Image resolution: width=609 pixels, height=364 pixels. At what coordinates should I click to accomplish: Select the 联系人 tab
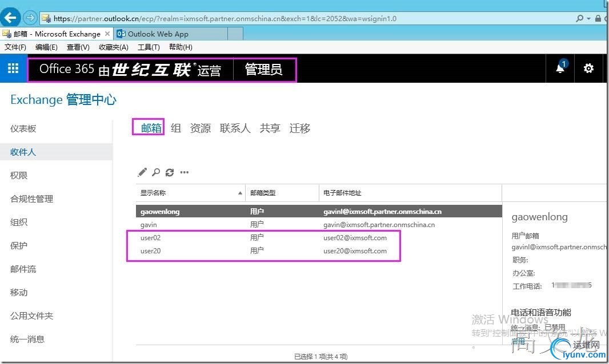(235, 128)
